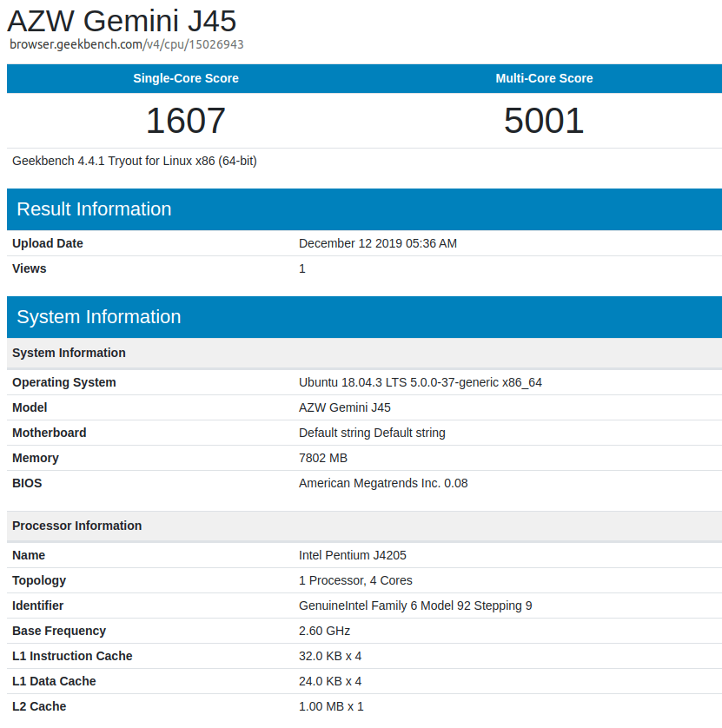Open the browser.geekbench.com/v4/cpu/15026943 URL
The image size is (722, 728).
tap(126, 44)
